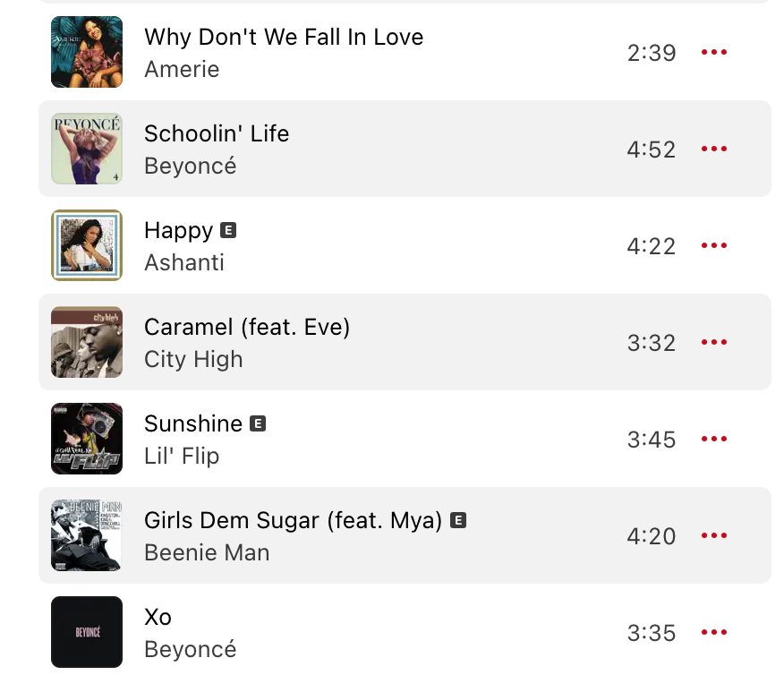The width and height of the screenshot is (784, 675).
Task: Click the Girls Dem Sugar song title
Action: (x=294, y=520)
